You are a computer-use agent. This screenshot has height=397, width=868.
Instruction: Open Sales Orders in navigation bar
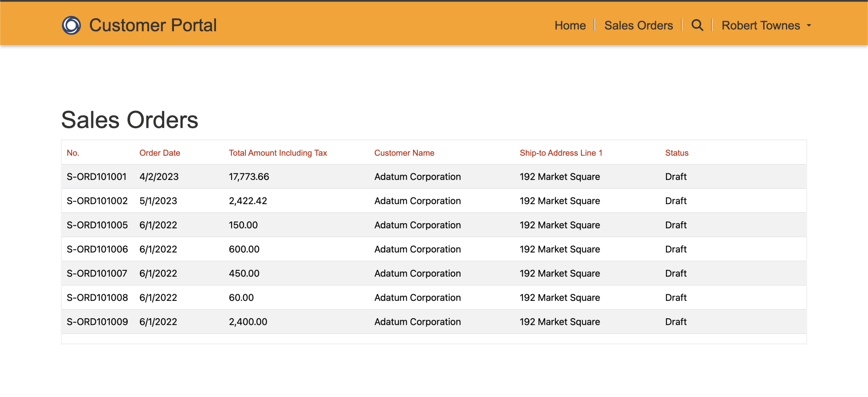(638, 25)
